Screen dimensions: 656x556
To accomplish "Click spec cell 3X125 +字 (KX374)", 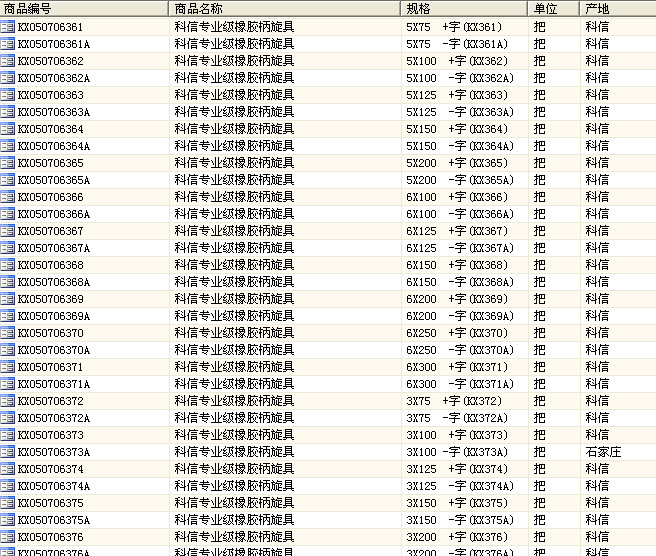I will click(457, 469).
